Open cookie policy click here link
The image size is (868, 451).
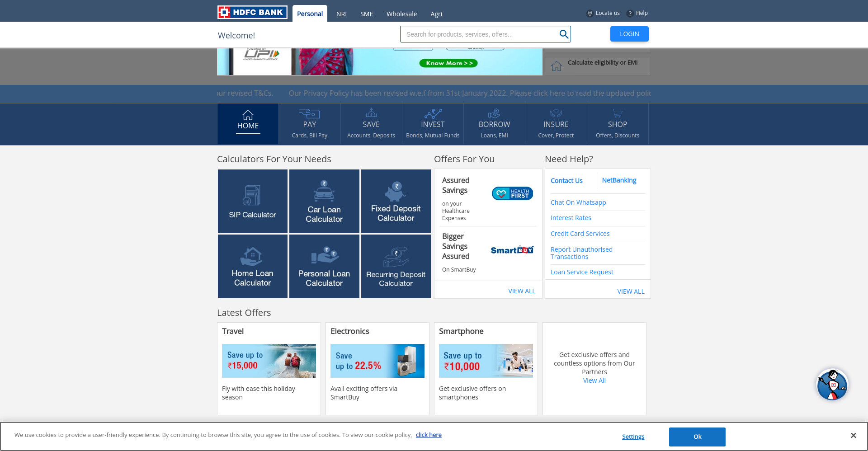point(429,435)
